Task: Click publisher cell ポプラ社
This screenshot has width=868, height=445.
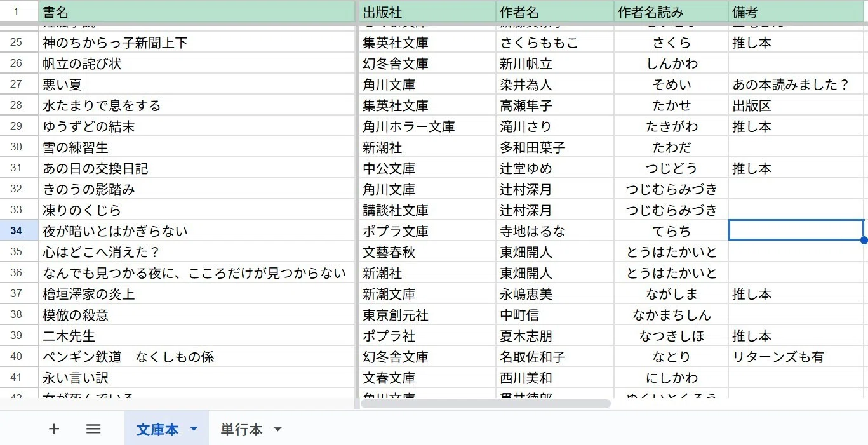Action: click(427, 336)
